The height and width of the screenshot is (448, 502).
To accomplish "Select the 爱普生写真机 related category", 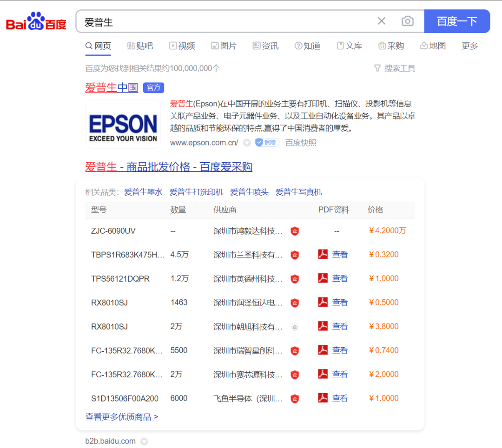I will coord(298,192).
